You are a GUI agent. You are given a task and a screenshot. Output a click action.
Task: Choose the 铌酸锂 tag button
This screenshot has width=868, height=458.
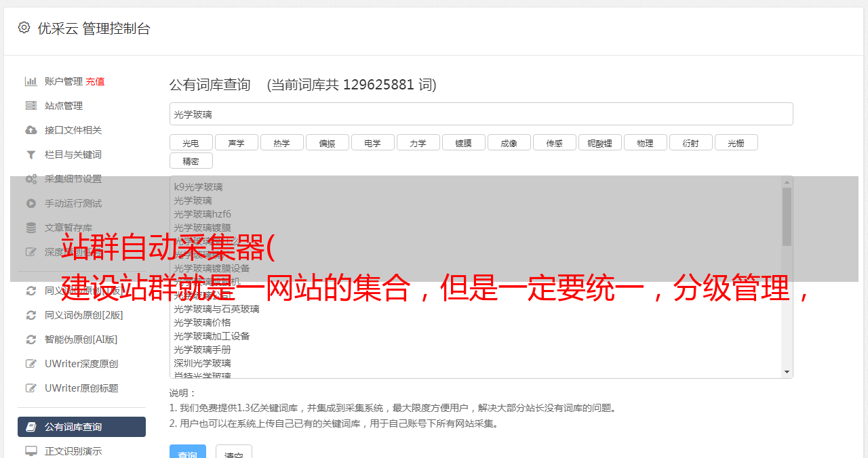[x=599, y=142]
